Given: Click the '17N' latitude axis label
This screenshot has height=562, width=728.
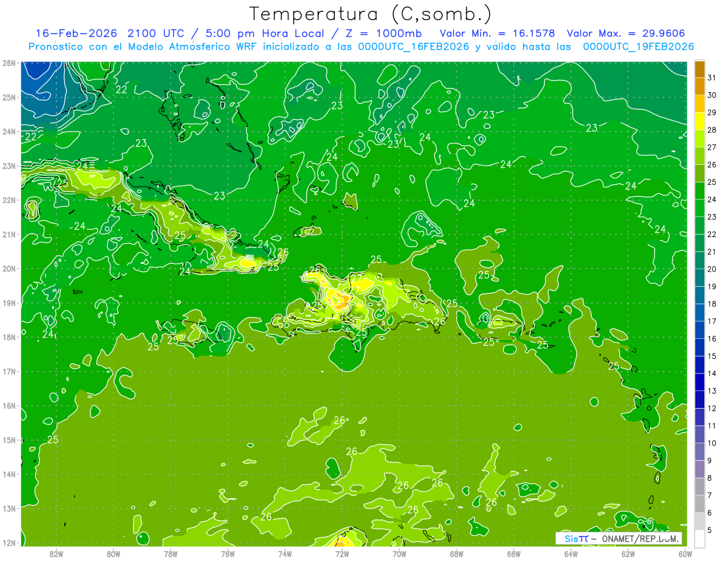Looking at the screenshot, I should (x=8, y=371).
